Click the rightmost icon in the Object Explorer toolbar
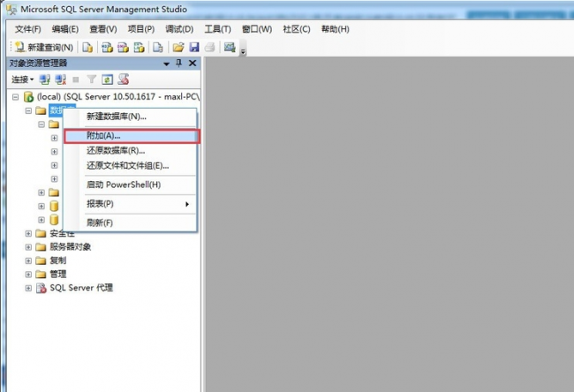This screenshot has width=574, height=392. click(124, 79)
